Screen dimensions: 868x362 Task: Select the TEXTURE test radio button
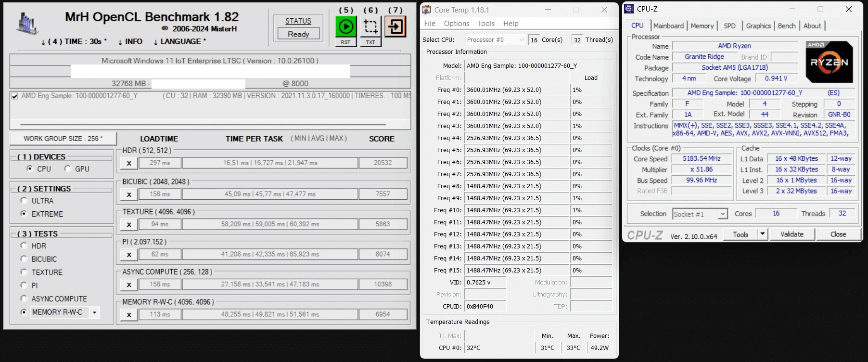24,272
